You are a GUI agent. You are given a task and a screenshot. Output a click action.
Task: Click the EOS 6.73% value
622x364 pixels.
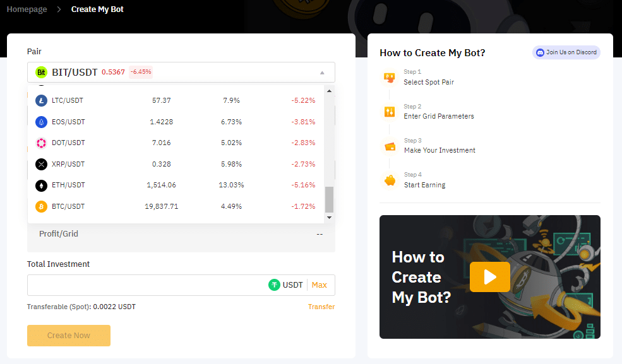point(231,122)
